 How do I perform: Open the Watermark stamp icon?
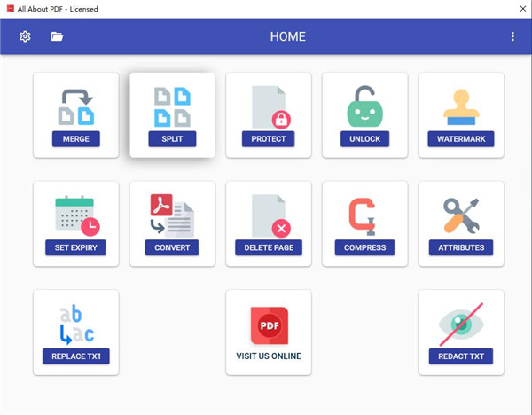point(461,107)
